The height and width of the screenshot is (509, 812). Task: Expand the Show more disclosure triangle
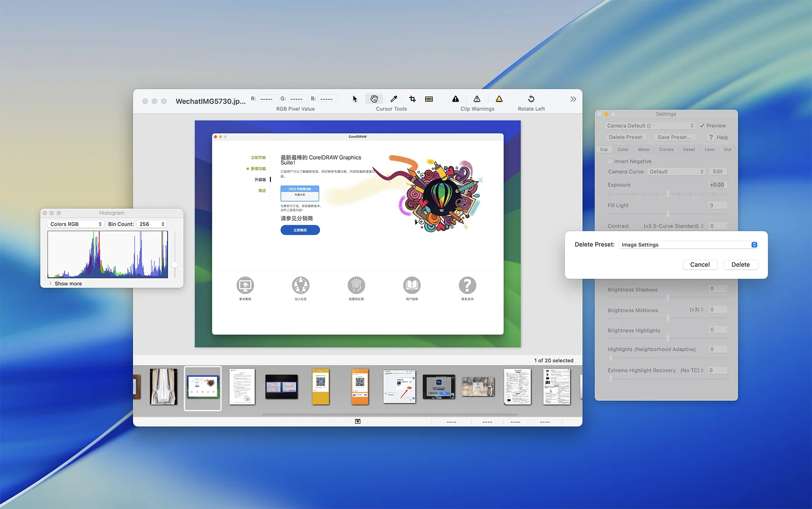[51, 283]
